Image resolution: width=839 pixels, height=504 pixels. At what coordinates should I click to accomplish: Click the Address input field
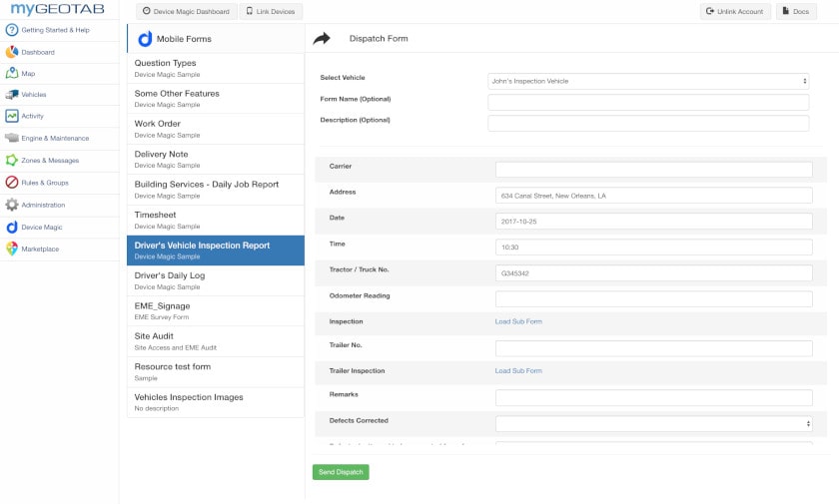(654, 196)
